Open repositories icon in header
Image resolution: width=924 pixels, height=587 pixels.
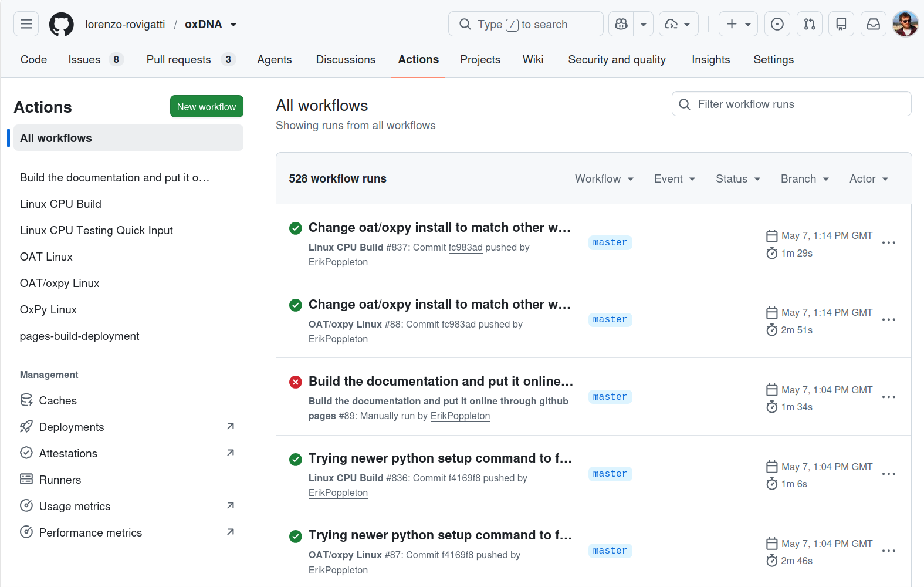tap(841, 24)
